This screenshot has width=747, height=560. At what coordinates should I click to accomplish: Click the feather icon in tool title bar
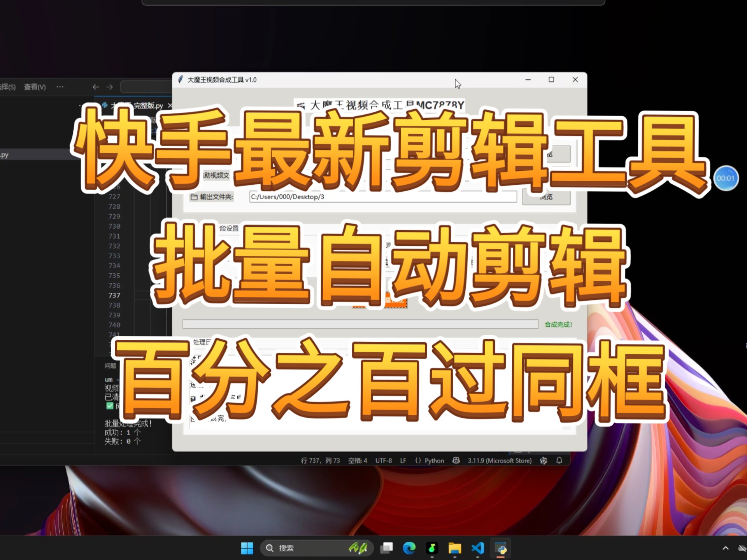click(x=181, y=80)
